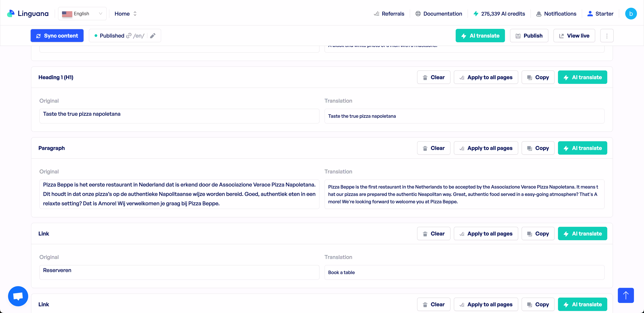Viewport: 644px width, 313px height.
Task: Click the 'Book a table' translation field
Action: (464, 272)
